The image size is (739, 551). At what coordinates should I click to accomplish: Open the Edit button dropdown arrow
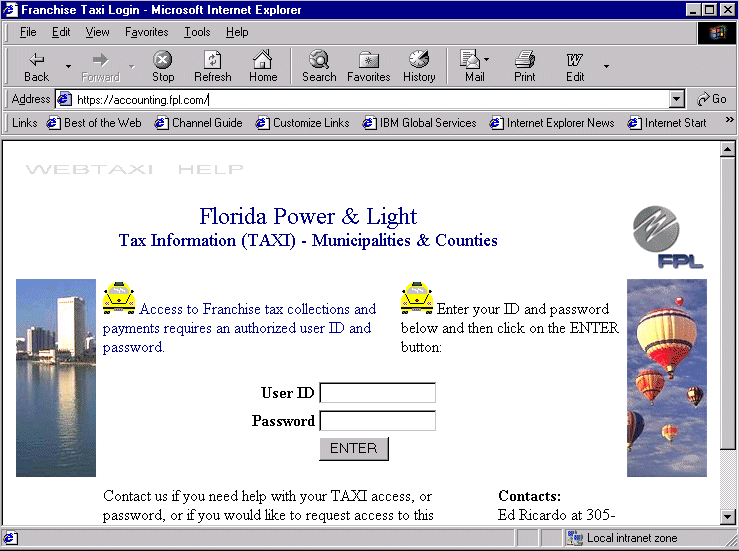tap(606, 66)
